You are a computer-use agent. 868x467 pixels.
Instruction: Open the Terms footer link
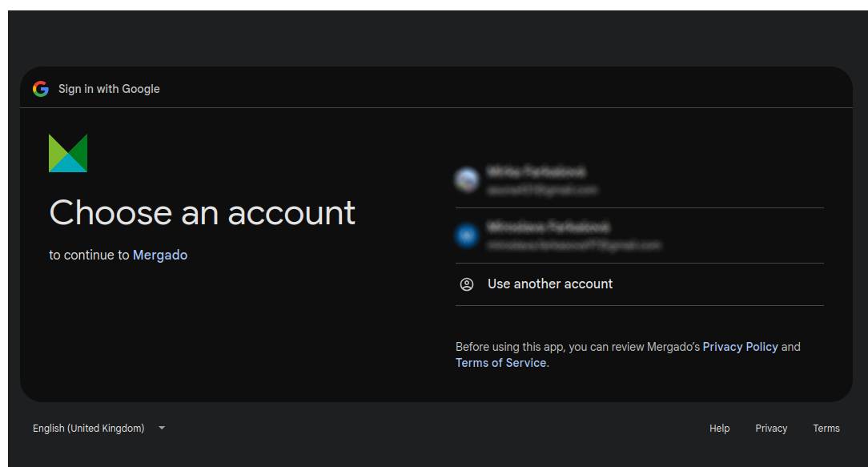(826, 429)
